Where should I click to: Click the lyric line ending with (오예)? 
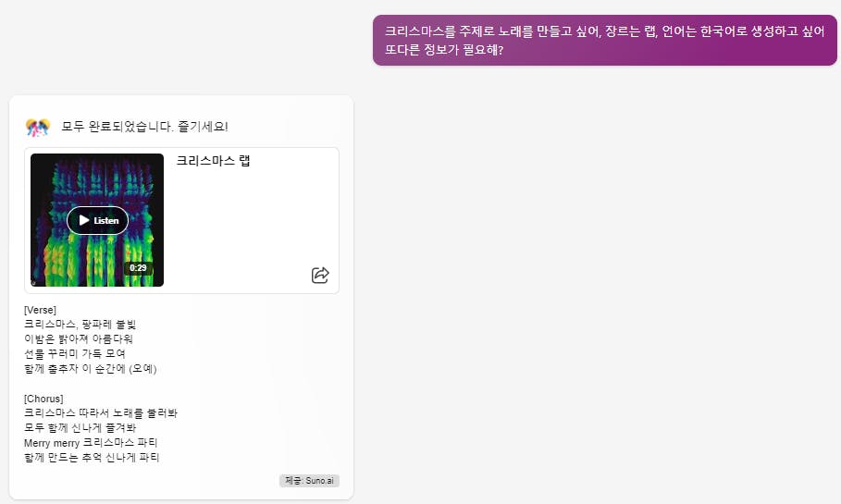(x=91, y=369)
